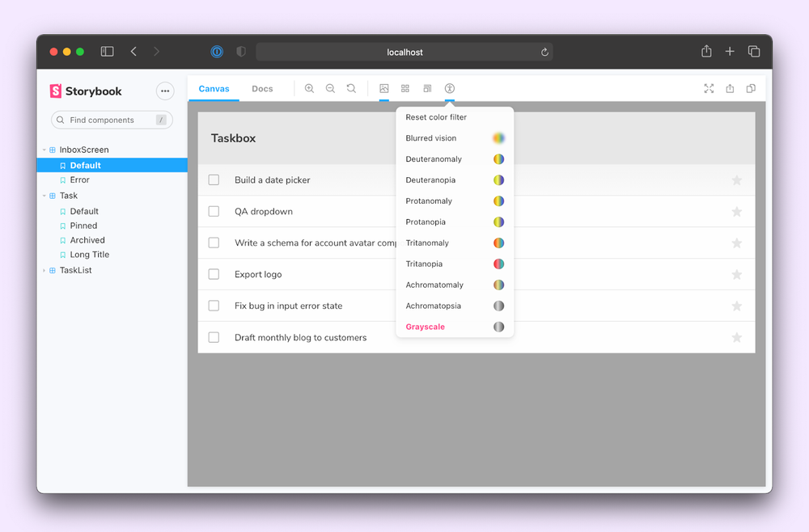Screen dimensions: 809x532
Task: Click Reset color filter
Action: (435, 116)
